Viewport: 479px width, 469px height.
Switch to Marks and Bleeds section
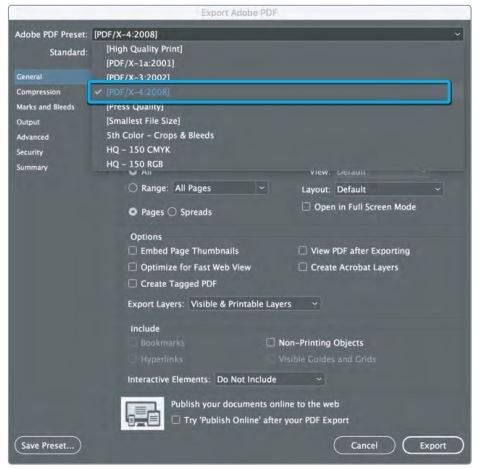46,107
